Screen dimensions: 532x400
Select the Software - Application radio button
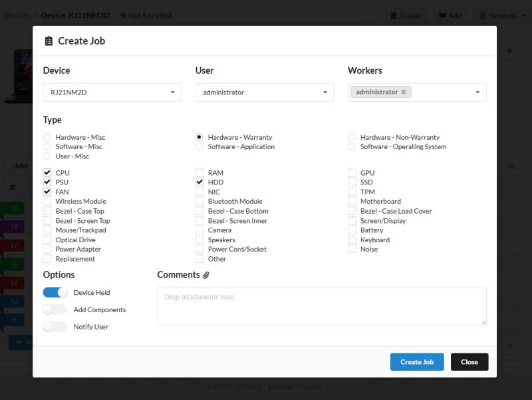(x=199, y=146)
